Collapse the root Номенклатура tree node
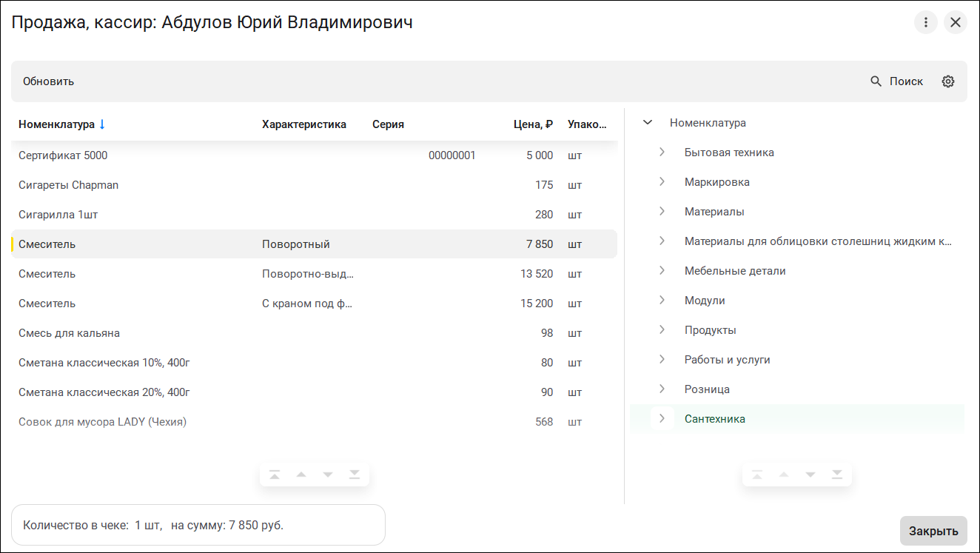The image size is (980, 553). pos(648,123)
